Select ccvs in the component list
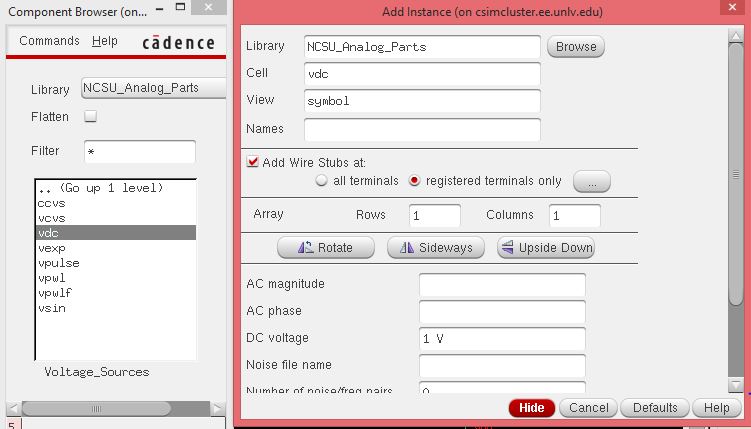Viewport: 751px width, 429px height. click(x=115, y=203)
